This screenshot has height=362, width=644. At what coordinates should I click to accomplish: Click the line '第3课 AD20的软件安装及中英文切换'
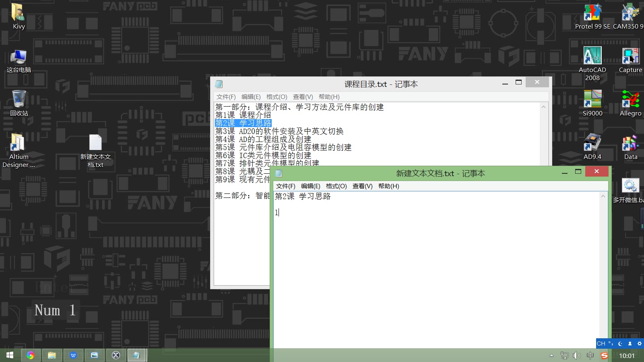click(279, 131)
